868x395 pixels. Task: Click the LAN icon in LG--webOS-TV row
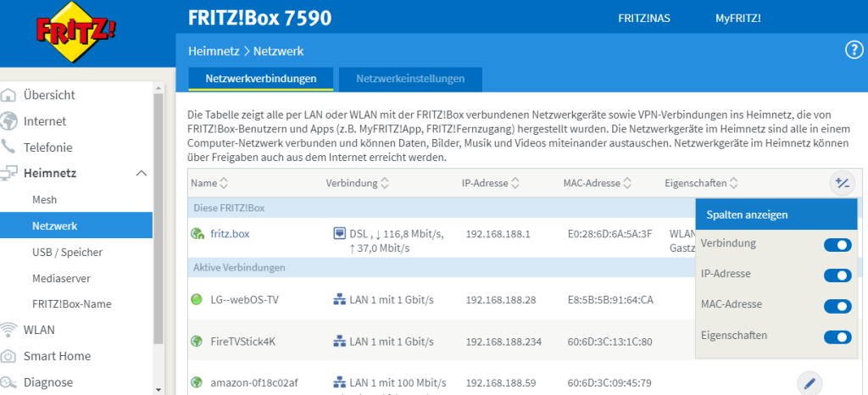click(339, 300)
